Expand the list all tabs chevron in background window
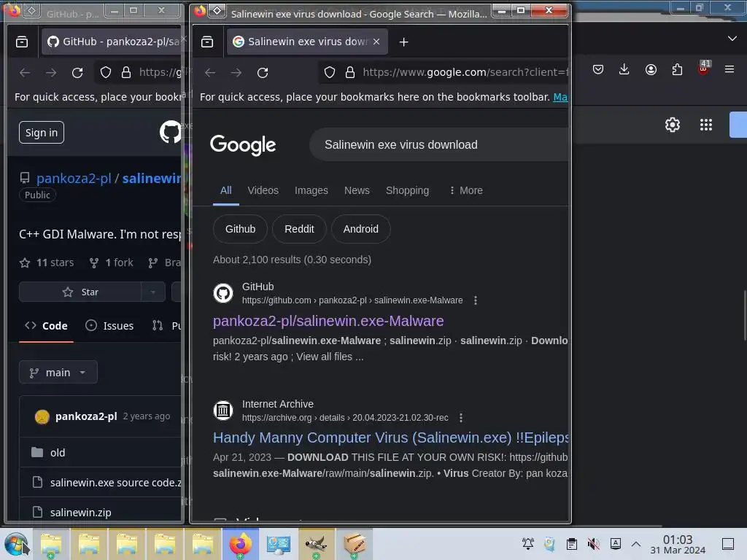 click(732, 38)
